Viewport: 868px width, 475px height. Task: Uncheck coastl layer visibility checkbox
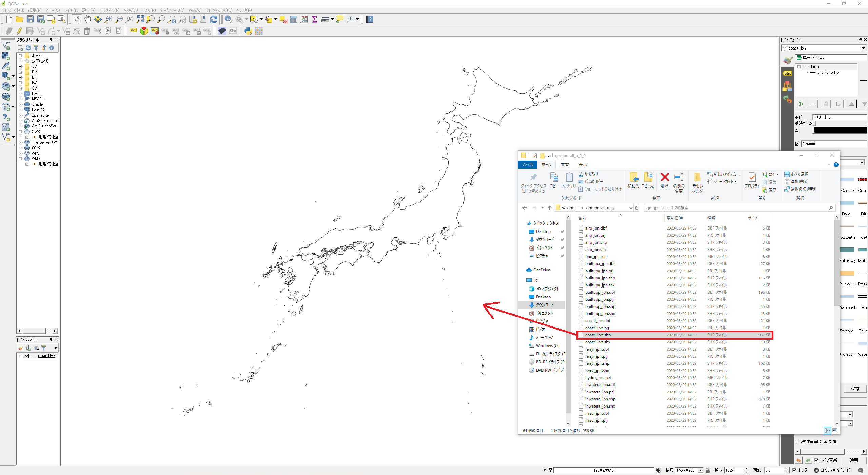coord(27,356)
